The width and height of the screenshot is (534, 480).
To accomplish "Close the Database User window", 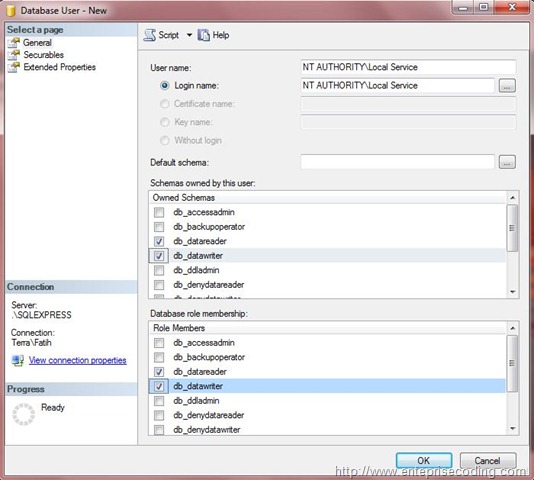I will coord(512,7).
